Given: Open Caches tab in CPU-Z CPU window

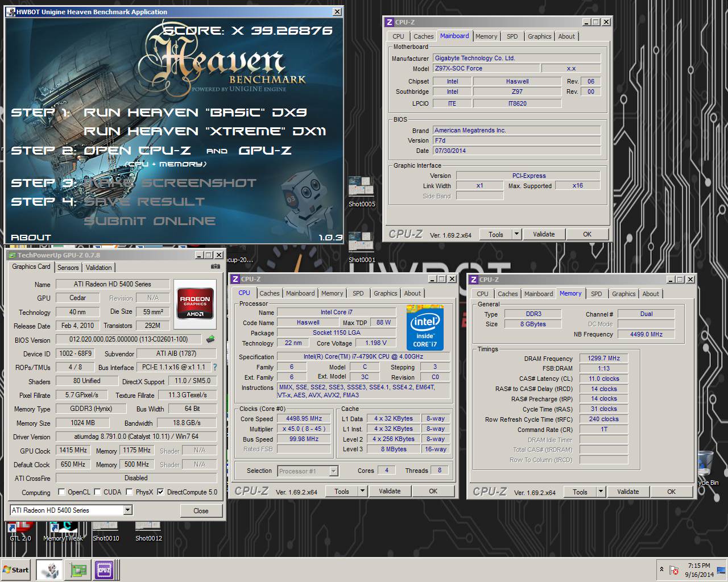Looking at the screenshot, I should 270,293.
